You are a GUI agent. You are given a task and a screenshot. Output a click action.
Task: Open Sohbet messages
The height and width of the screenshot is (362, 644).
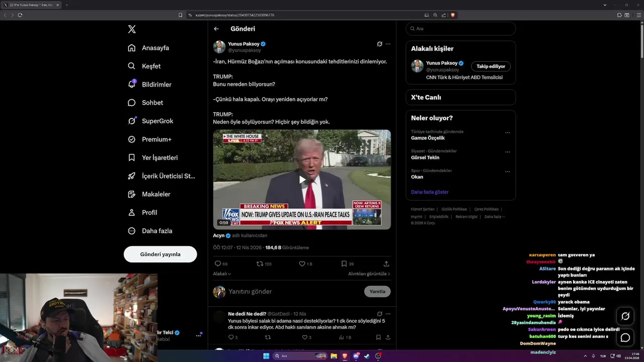click(145, 103)
